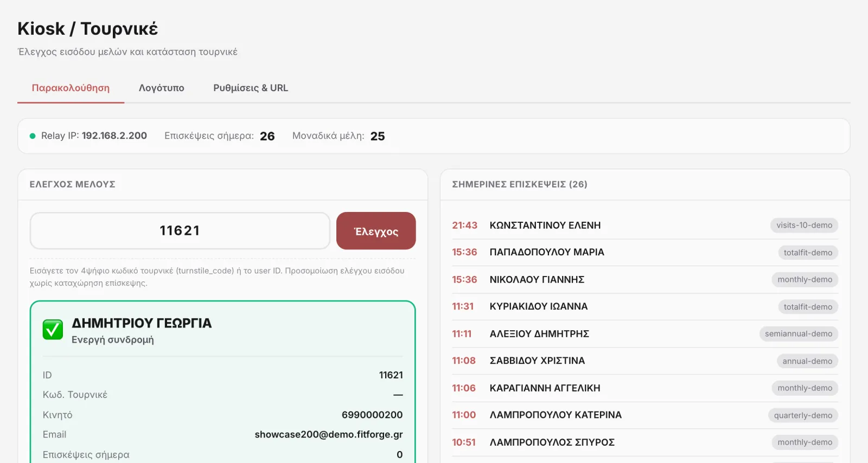The height and width of the screenshot is (463, 868).
Task: Click the mobile number 6990000200
Action: pos(372,415)
